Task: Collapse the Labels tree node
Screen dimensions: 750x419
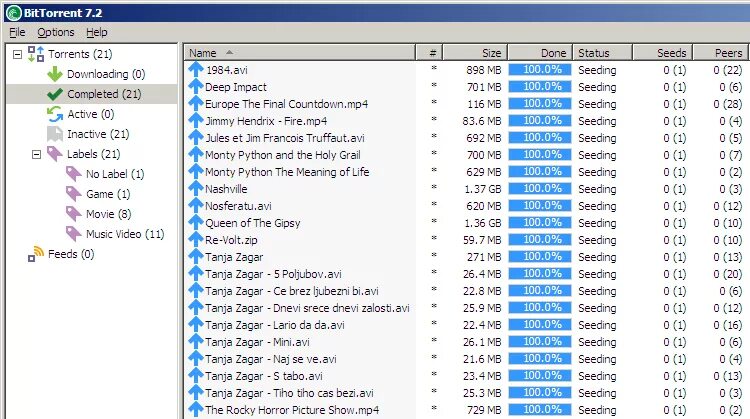Action: pyautogui.click(x=36, y=154)
